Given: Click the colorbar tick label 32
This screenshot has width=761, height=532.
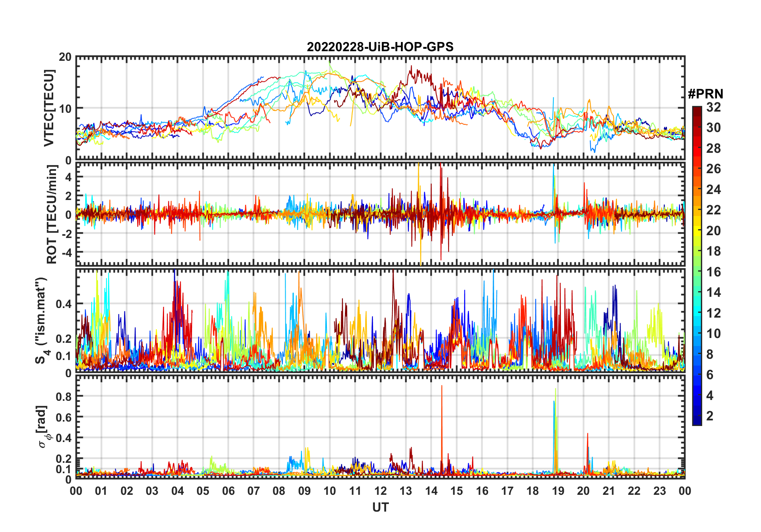Looking at the screenshot, I should tap(713, 107).
